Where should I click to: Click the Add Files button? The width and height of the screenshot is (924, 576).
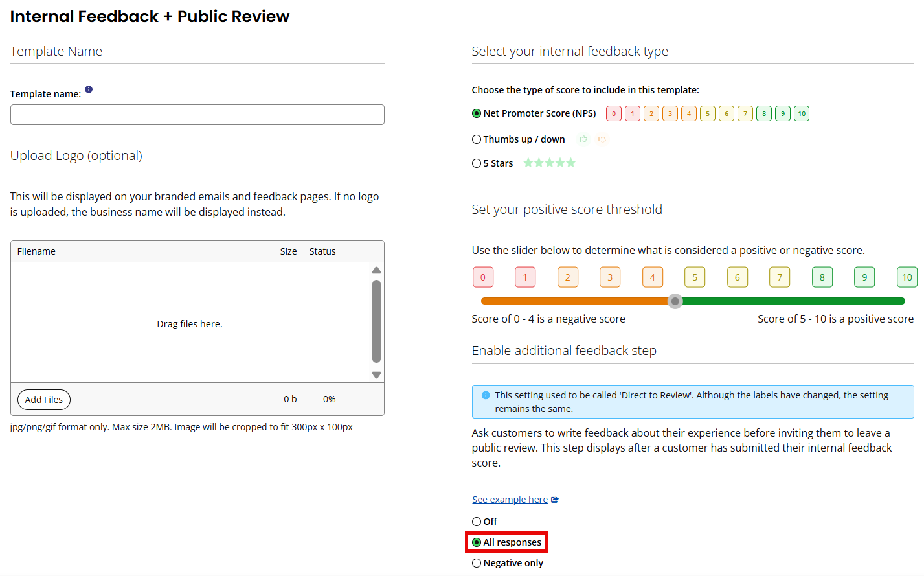pyautogui.click(x=44, y=400)
